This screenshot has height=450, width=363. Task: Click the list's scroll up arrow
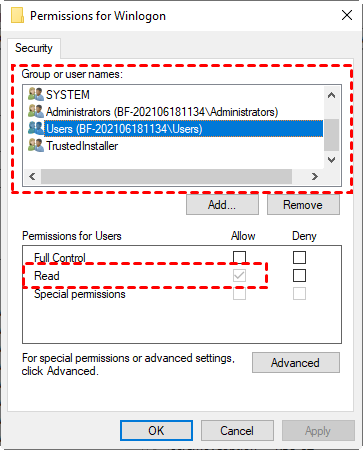pos(331,95)
